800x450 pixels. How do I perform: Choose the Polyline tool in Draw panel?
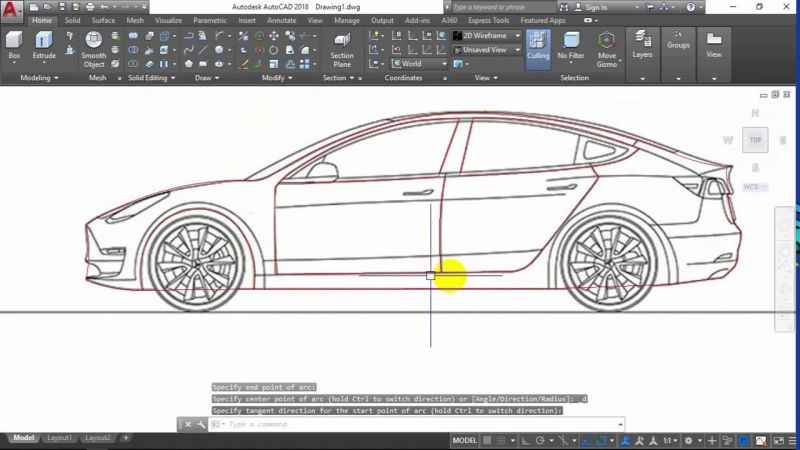click(x=188, y=36)
